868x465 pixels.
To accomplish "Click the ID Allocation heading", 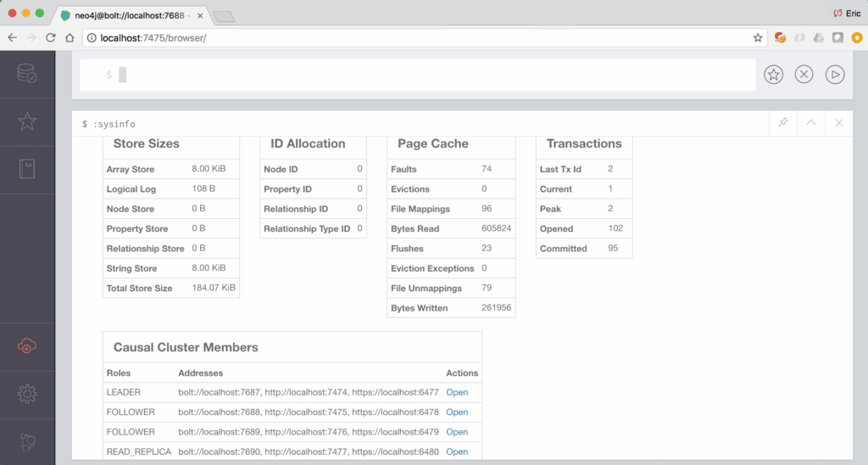I will [308, 143].
